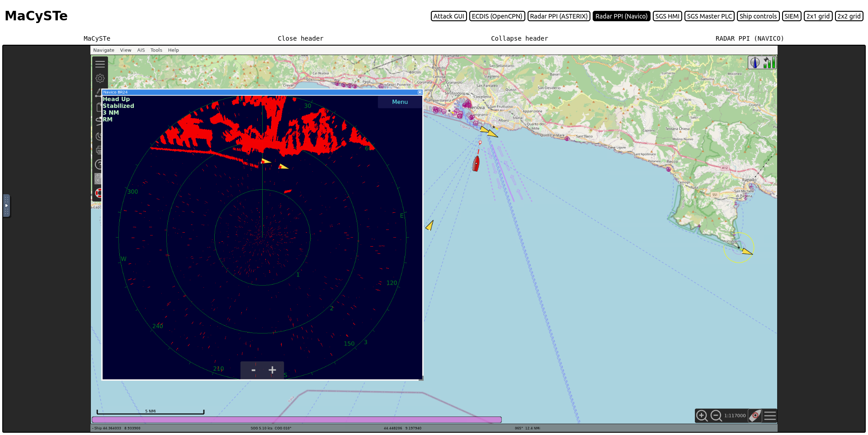
Task: Click the GPS signal strength bars icon
Action: pyautogui.click(x=769, y=62)
